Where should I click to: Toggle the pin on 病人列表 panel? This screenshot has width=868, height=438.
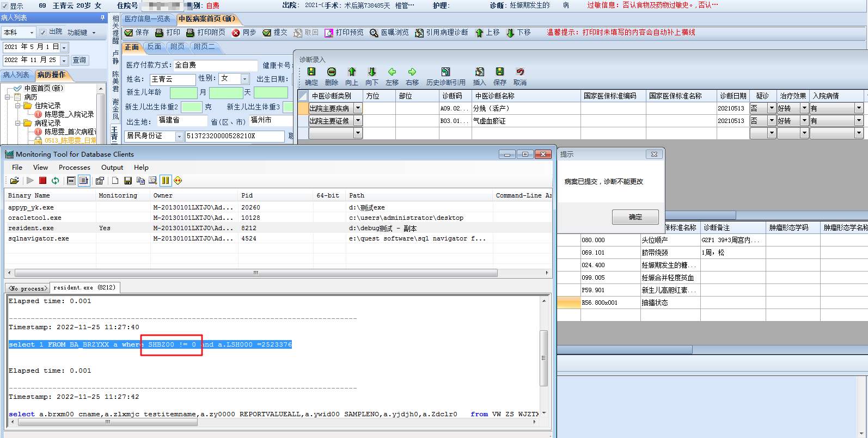[102, 18]
